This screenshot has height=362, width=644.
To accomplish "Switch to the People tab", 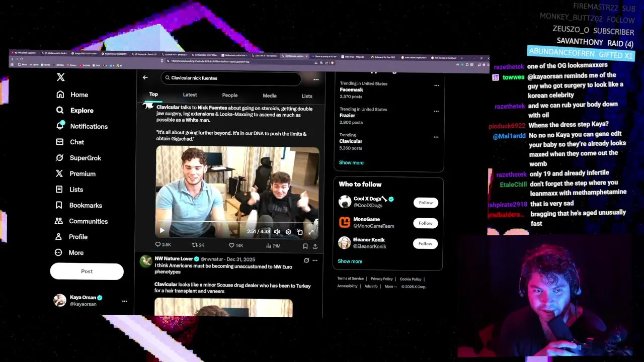I will tap(230, 96).
